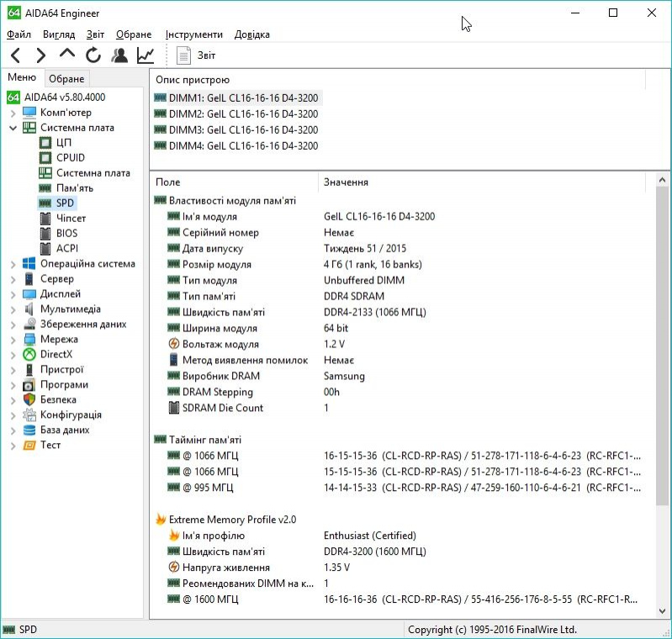672x639 pixels.
Task: Click the Значення column header
Action: [482, 182]
